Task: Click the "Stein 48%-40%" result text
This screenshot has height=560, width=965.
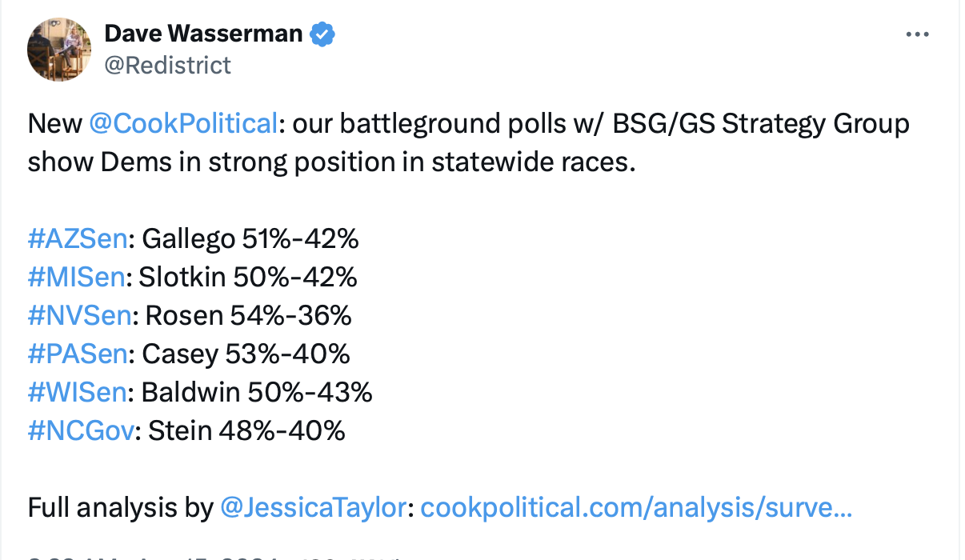Action: (x=246, y=431)
